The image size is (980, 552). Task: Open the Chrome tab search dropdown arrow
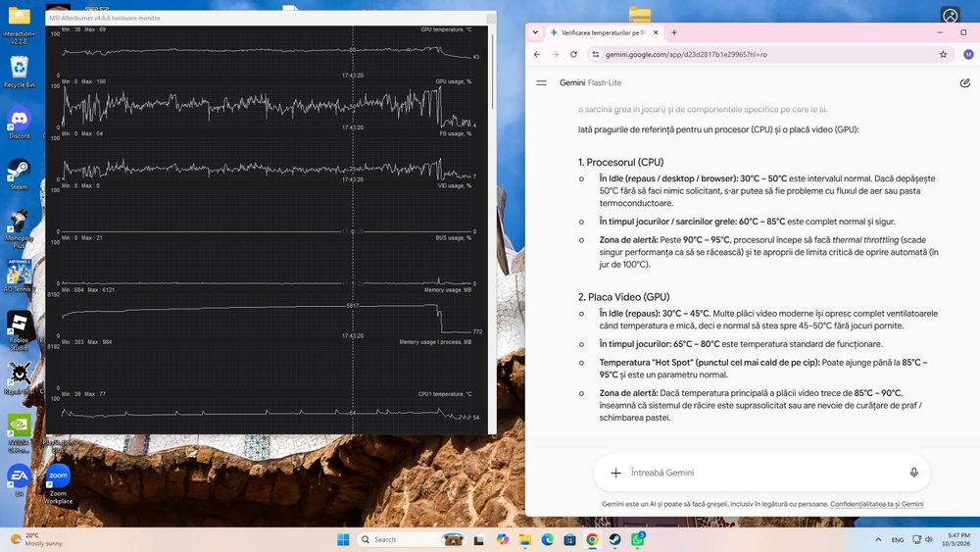(536, 32)
